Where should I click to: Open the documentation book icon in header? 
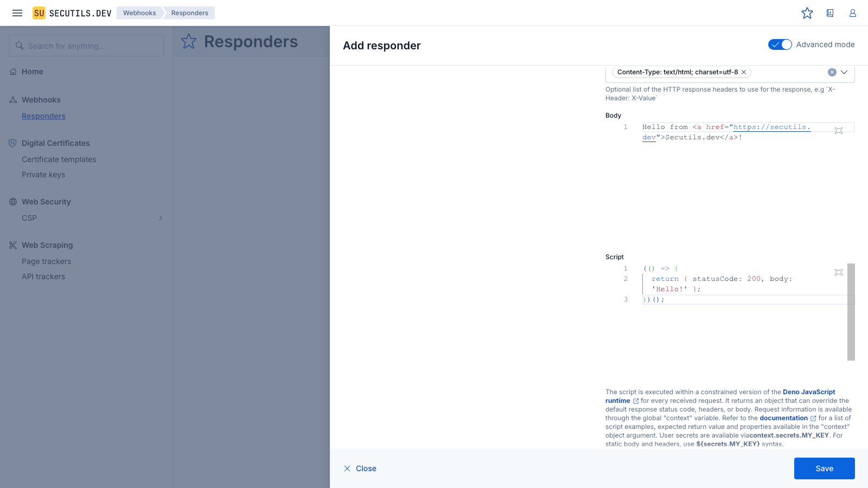click(x=830, y=13)
